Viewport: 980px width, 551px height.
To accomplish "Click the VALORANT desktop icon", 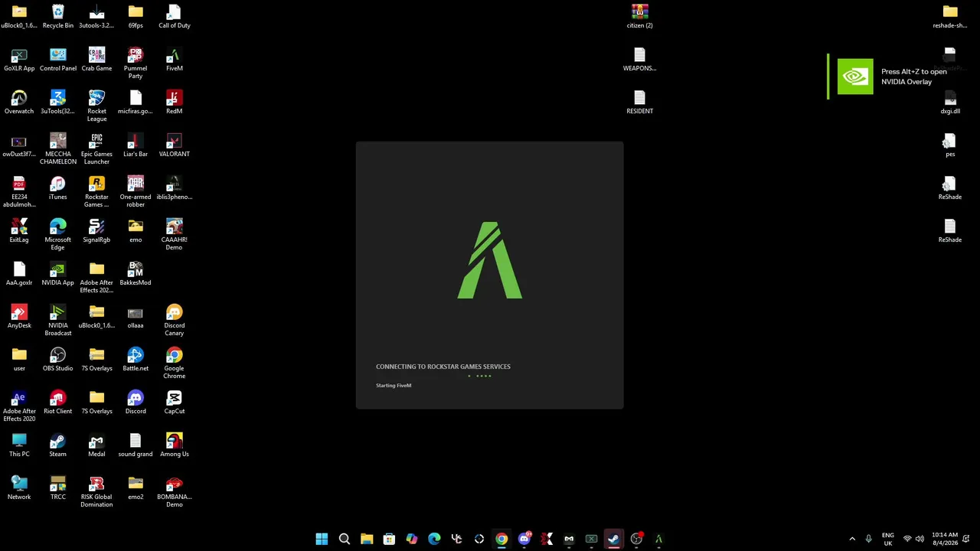I will 175,145.
